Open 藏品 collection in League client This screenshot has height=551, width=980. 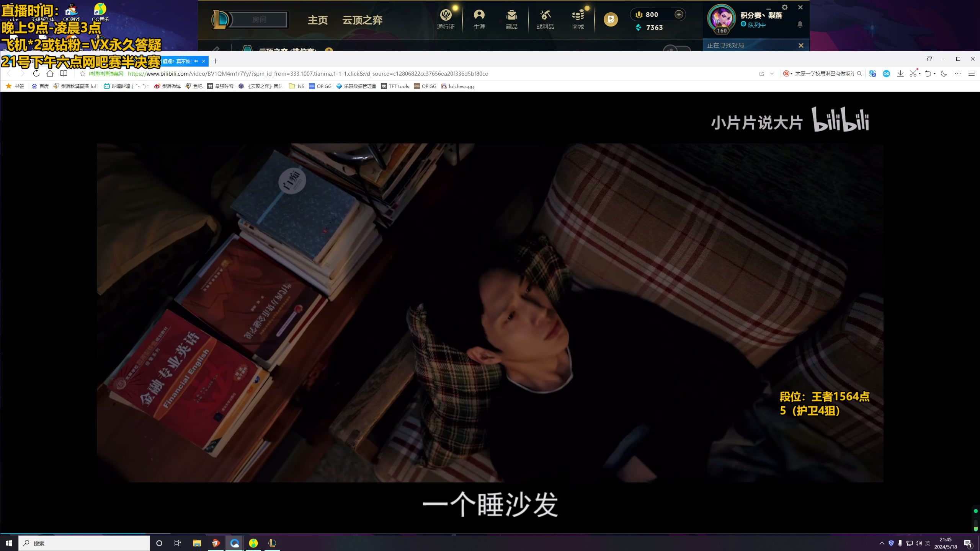point(511,19)
